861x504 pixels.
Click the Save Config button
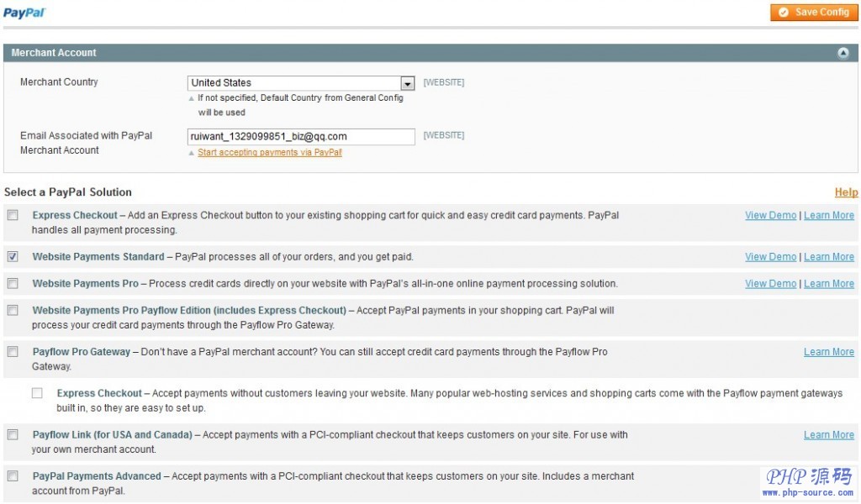coord(814,13)
